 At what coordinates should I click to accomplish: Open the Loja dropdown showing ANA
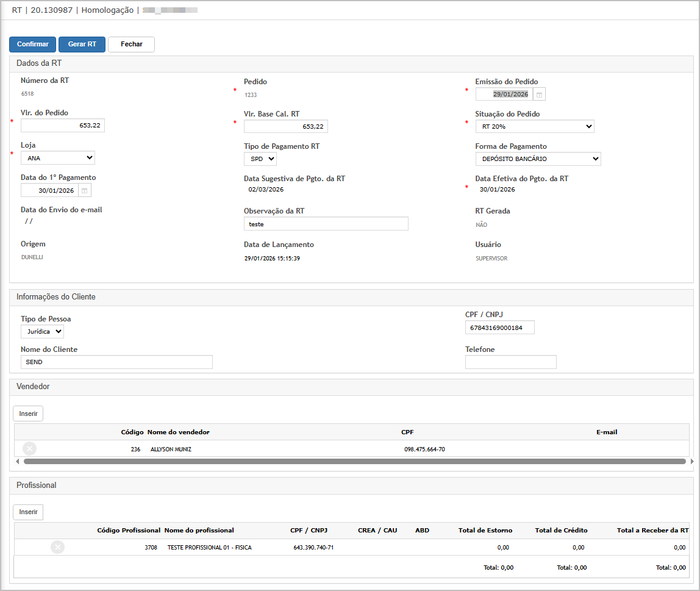[x=58, y=158]
